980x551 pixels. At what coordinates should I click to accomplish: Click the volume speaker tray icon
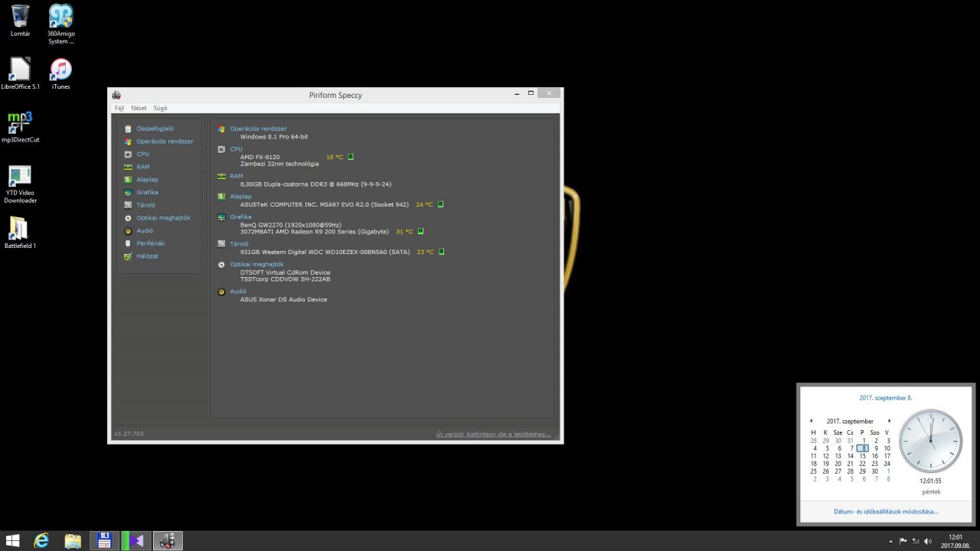(927, 541)
